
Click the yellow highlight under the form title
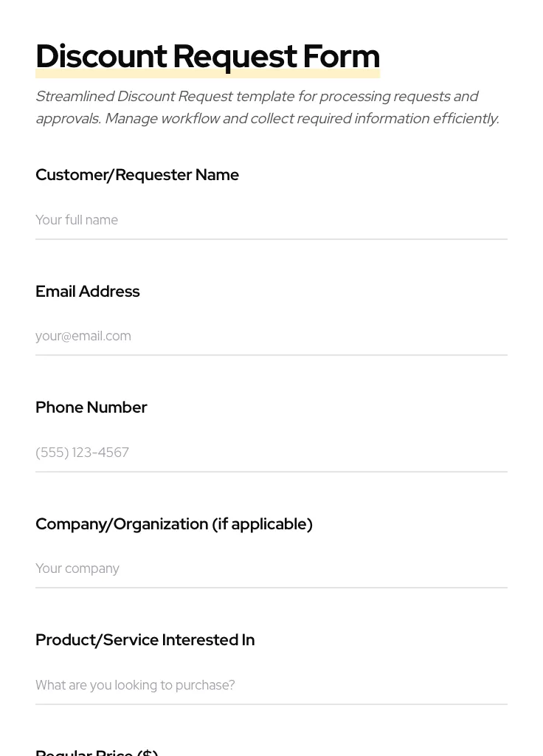point(207,75)
